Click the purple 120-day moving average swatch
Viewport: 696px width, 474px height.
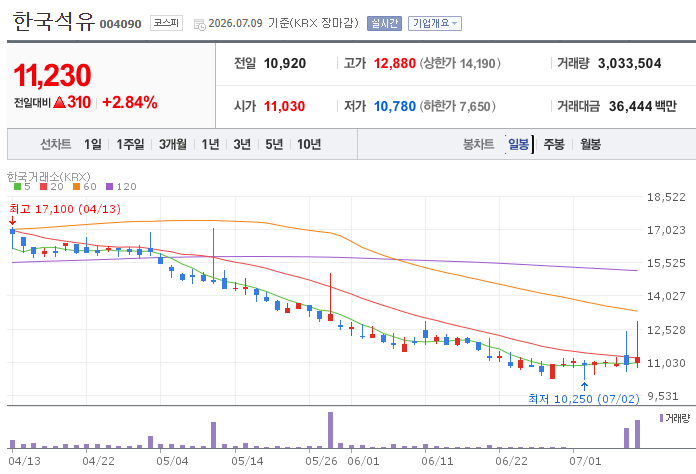[x=110, y=187]
